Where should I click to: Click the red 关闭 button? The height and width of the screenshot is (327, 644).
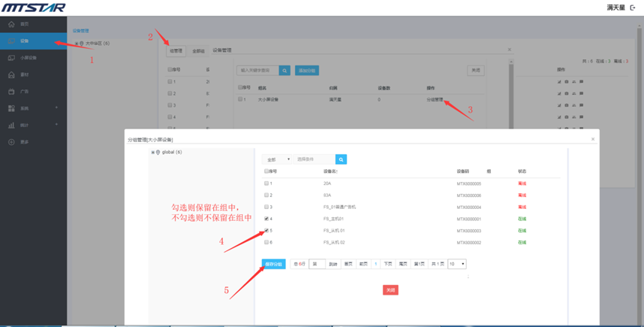point(390,289)
